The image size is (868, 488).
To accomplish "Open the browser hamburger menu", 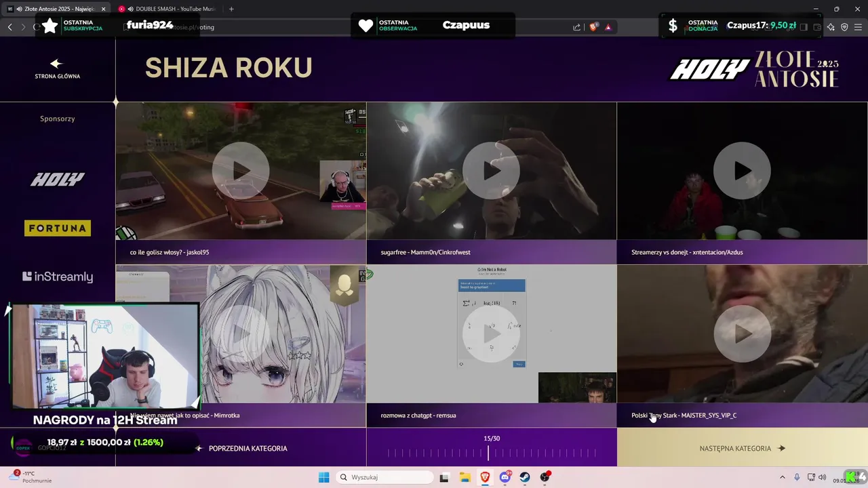I will [x=858, y=27].
